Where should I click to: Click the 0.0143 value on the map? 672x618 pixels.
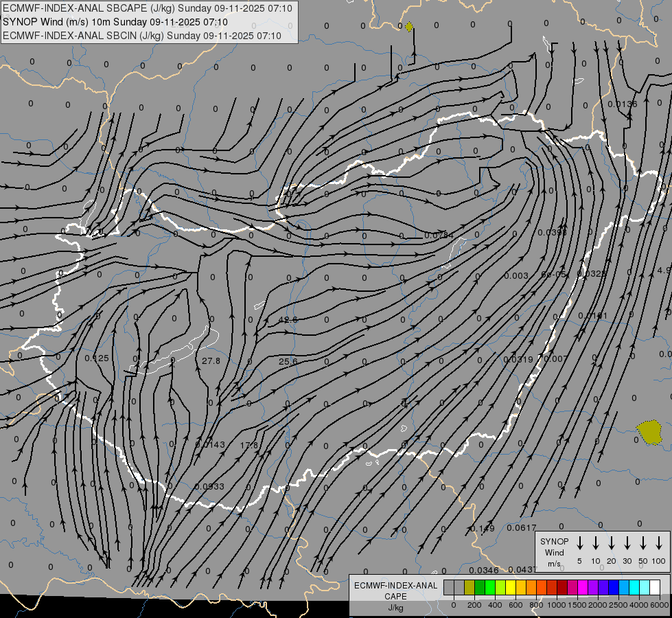pyautogui.click(x=210, y=444)
